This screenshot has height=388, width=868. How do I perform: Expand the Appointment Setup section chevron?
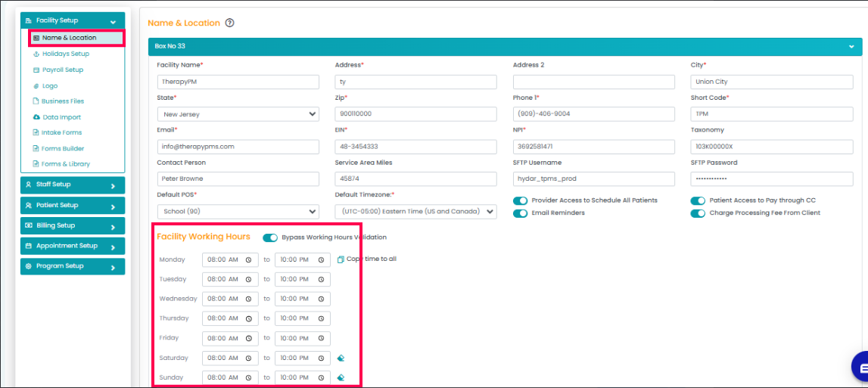click(x=113, y=247)
